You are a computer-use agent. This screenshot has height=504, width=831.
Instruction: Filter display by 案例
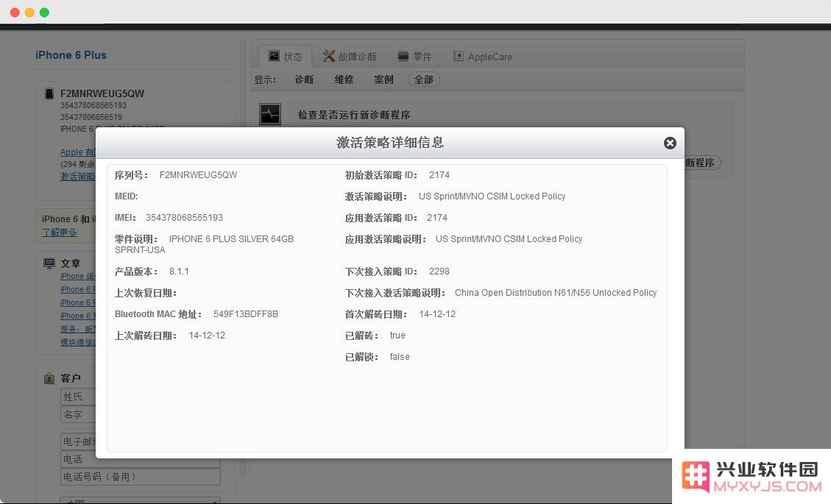tap(383, 79)
